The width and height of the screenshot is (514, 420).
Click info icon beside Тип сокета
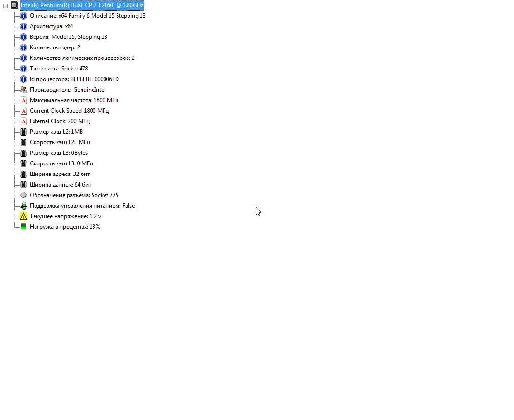point(23,69)
